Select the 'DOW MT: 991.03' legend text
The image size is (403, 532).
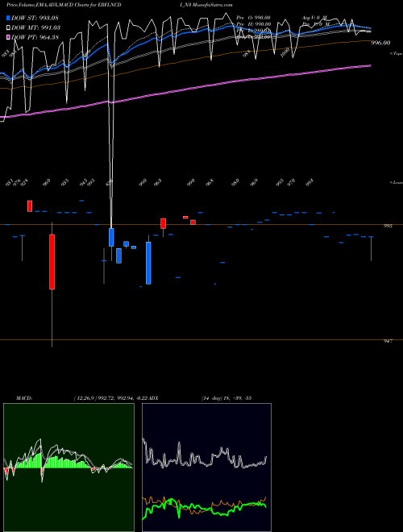[x=35, y=27]
